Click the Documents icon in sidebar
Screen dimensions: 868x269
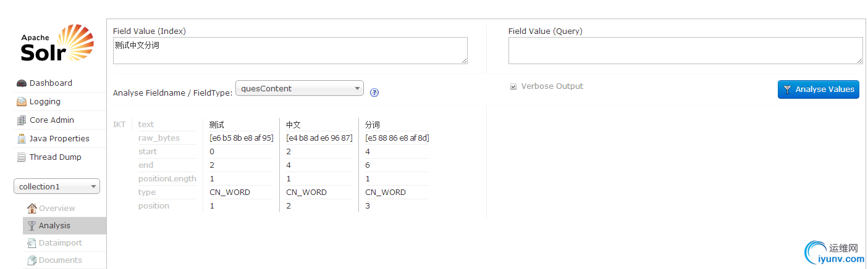[x=32, y=260]
